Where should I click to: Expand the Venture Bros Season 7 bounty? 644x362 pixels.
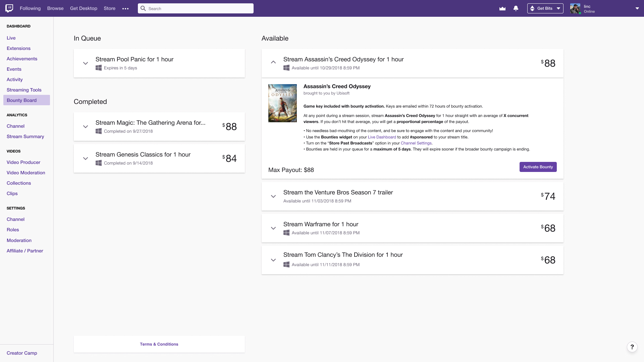point(273,196)
